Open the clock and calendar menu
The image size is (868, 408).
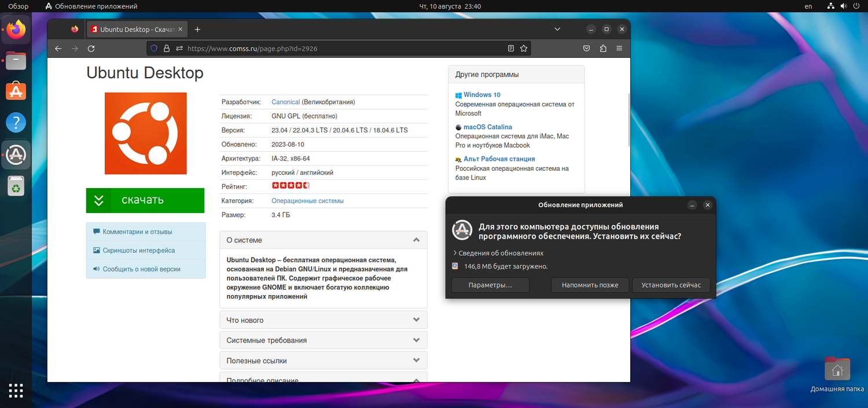tap(450, 6)
